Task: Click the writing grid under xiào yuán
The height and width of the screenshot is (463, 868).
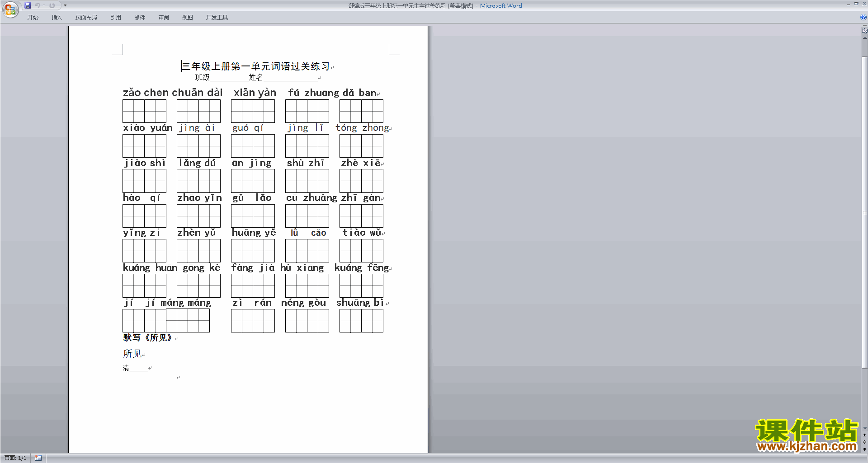Action: (x=144, y=146)
